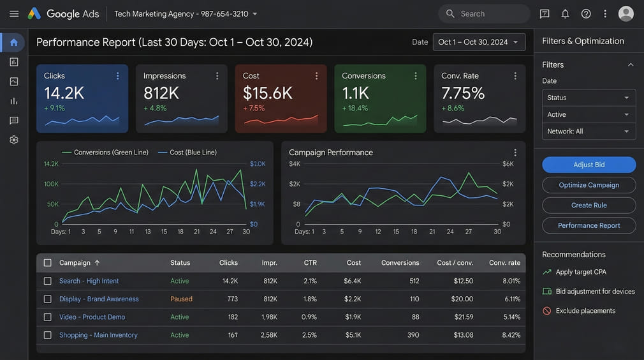
Task: Collapse the Filters section chevron
Action: coord(631,64)
